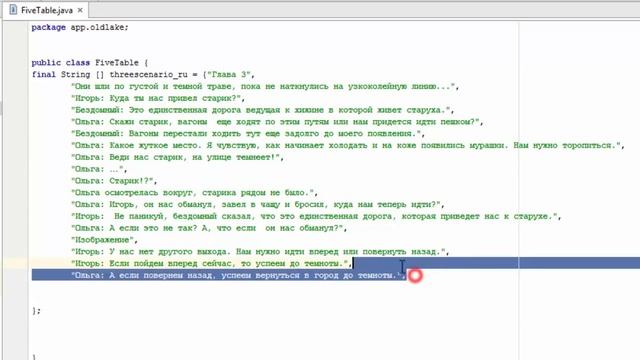640x360 pixels.
Task: Click the 'public class FiveTable {' line
Action: click(90, 62)
